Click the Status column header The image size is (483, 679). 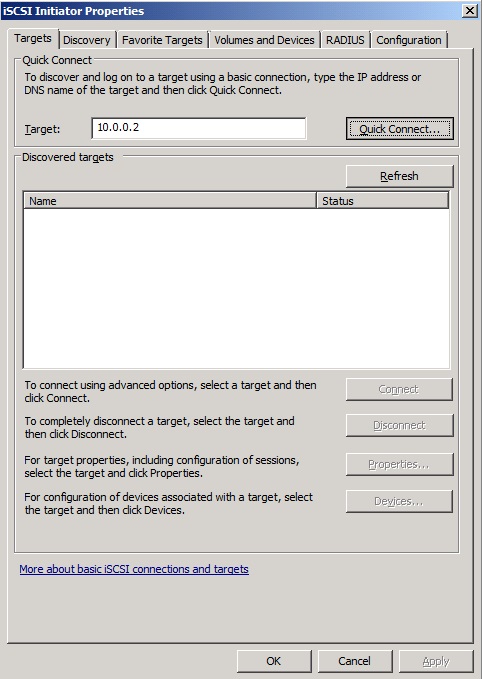[383, 201]
